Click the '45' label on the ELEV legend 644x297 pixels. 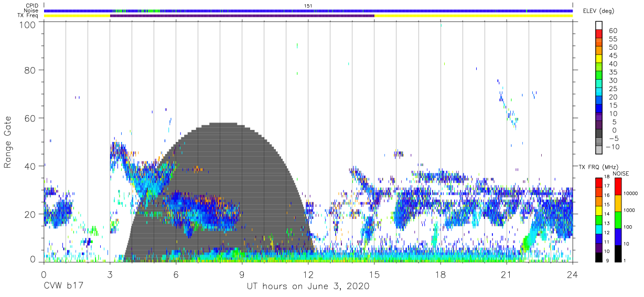613,56
